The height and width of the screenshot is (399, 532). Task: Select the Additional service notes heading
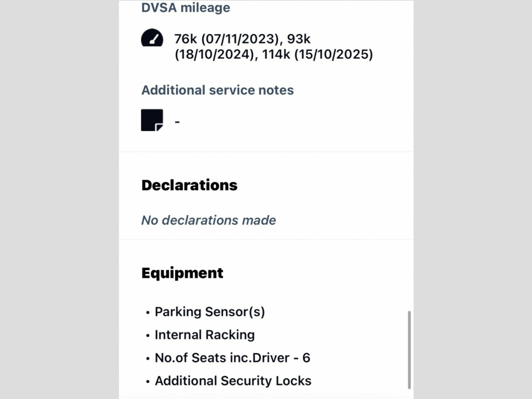pyautogui.click(x=217, y=90)
